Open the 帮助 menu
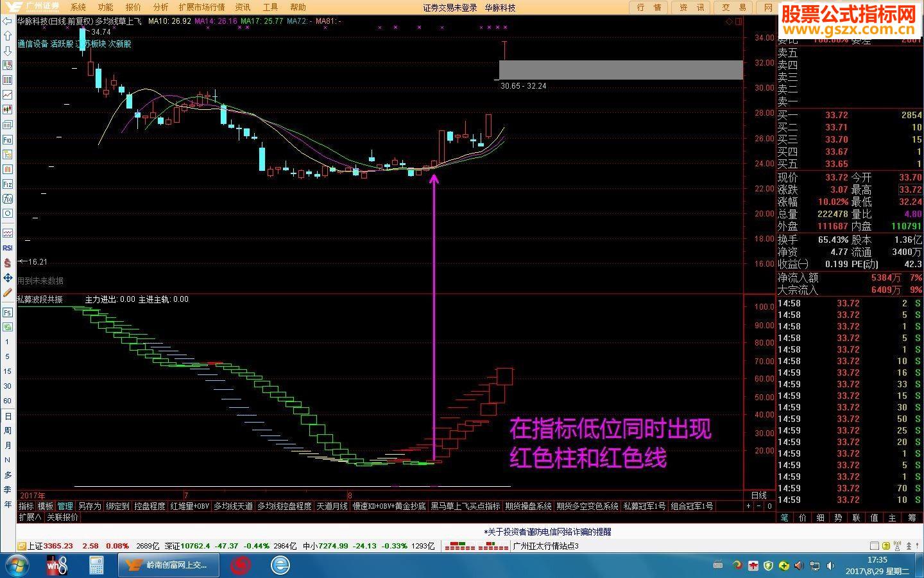The image size is (924, 578). (x=298, y=7)
